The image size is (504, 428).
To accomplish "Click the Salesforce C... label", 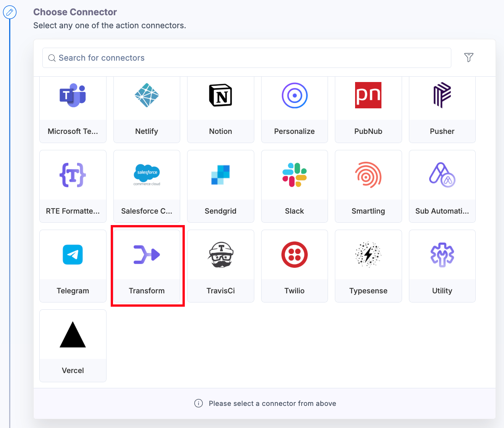I will (x=147, y=211).
